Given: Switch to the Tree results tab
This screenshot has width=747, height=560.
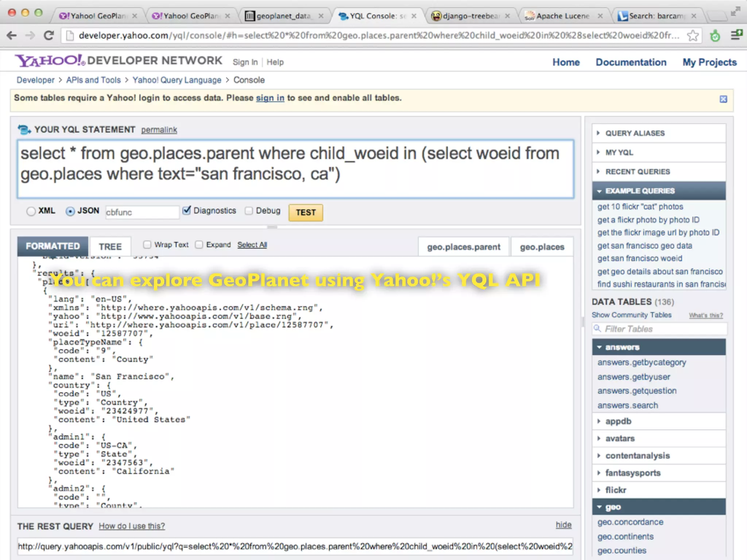Looking at the screenshot, I should coord(110,247).
